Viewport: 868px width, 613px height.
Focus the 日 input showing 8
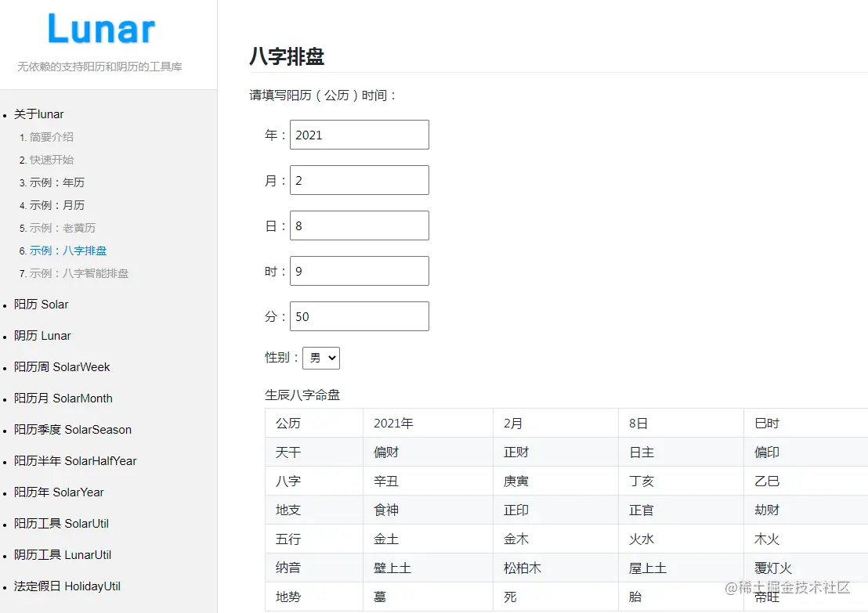360,225
